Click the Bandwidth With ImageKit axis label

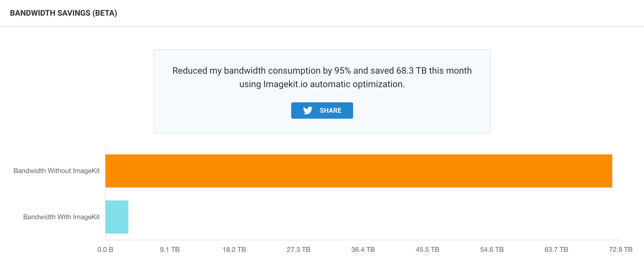61,217
